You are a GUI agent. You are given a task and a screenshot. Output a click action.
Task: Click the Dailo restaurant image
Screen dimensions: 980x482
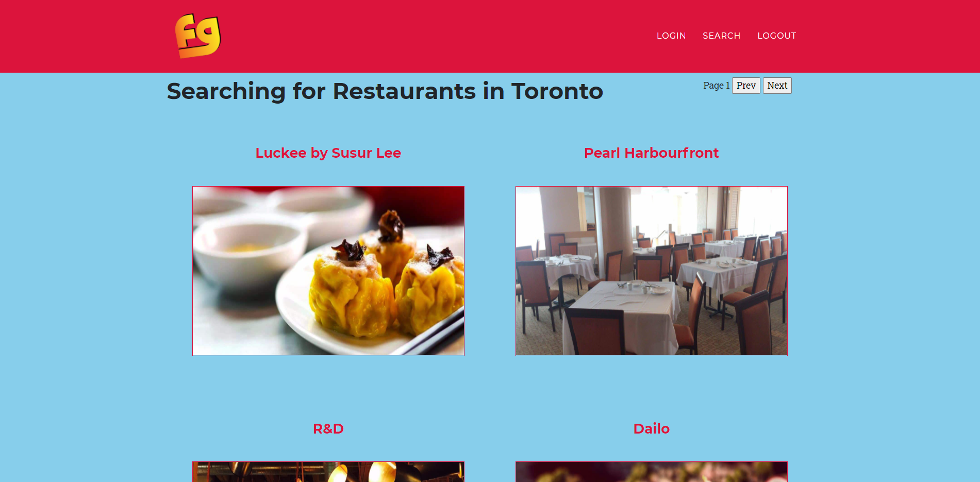click(x=652, y=472)
